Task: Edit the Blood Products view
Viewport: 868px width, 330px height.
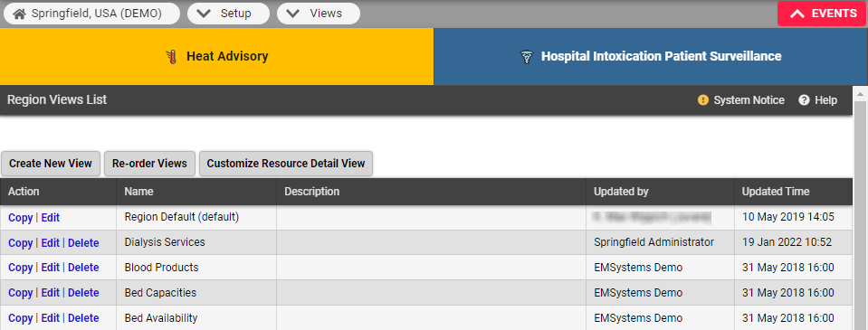Action: [x=51, y=268]
